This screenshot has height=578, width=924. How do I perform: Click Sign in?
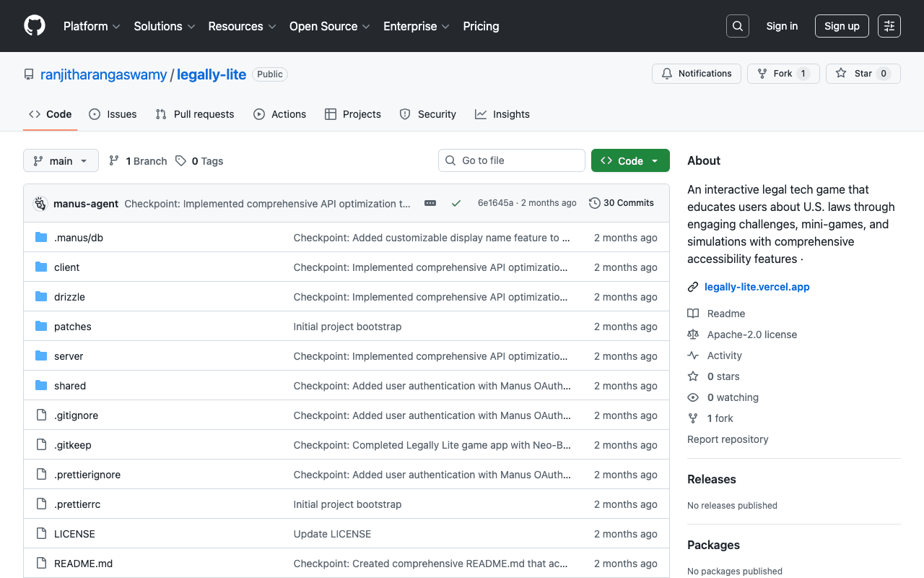point(782,26)
